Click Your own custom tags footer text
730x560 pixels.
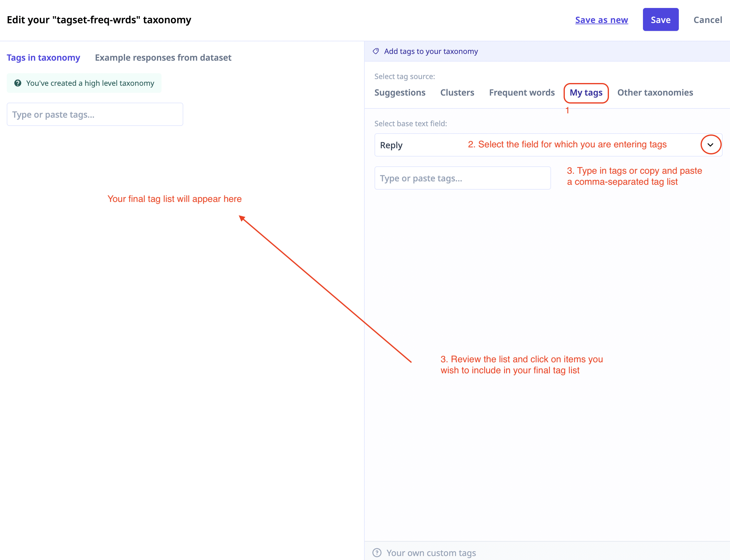click(431, 552)
